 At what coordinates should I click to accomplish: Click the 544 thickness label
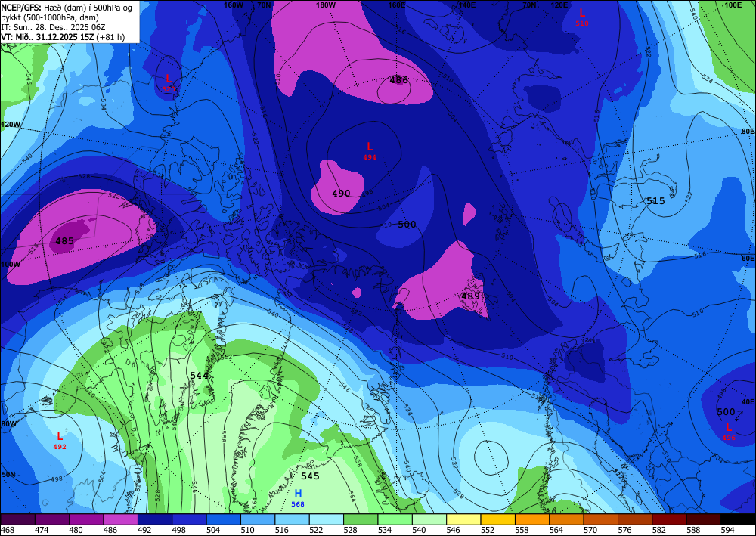point(199,376)
